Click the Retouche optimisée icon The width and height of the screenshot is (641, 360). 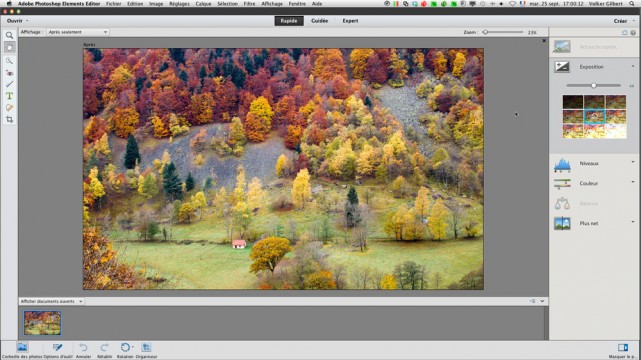(562, 47)
